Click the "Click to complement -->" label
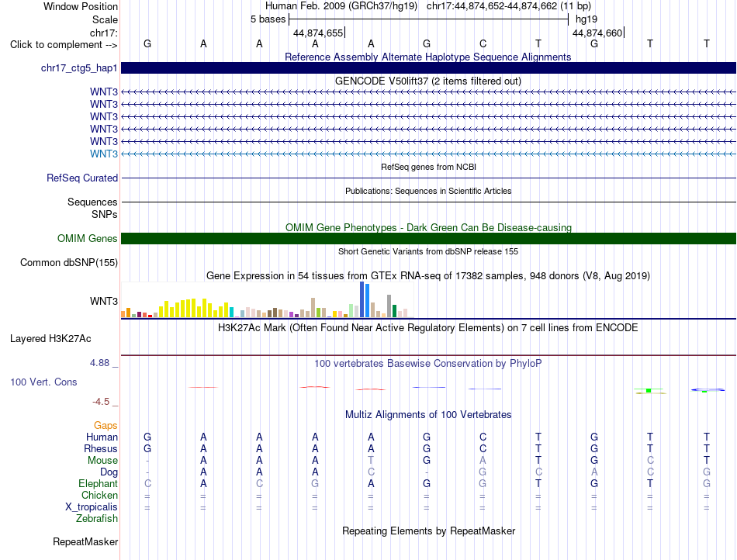The width and height of the screenshot is (737, 560). (x=64, y=45)
